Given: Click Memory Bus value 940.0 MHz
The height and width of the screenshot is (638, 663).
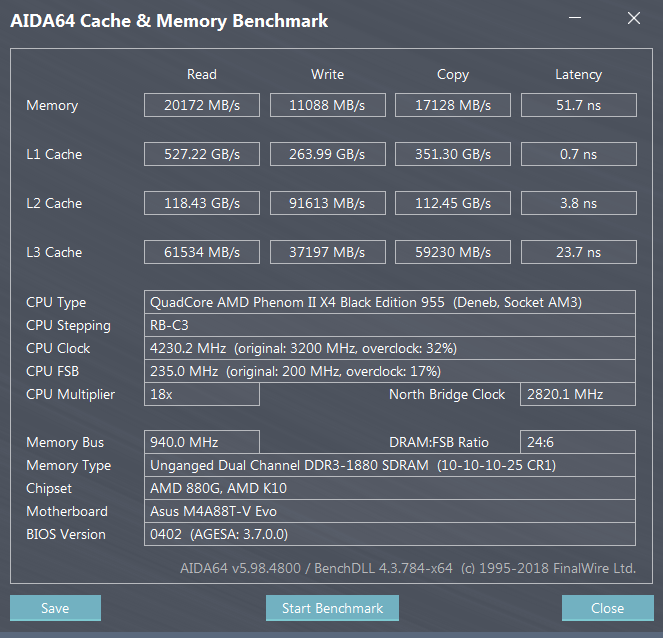Looking at the screenshot, I should (x=202, y=442).
